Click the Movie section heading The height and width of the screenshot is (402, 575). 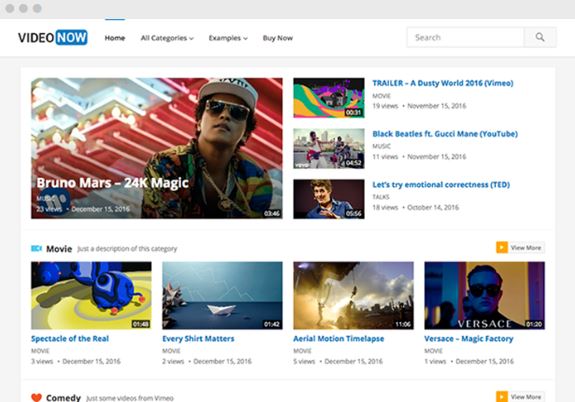tap(59, 249)
